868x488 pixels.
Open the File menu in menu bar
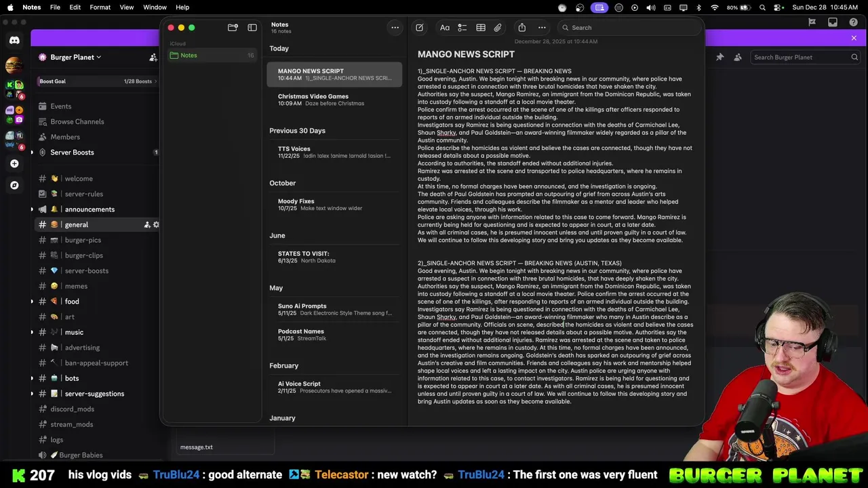55,7
